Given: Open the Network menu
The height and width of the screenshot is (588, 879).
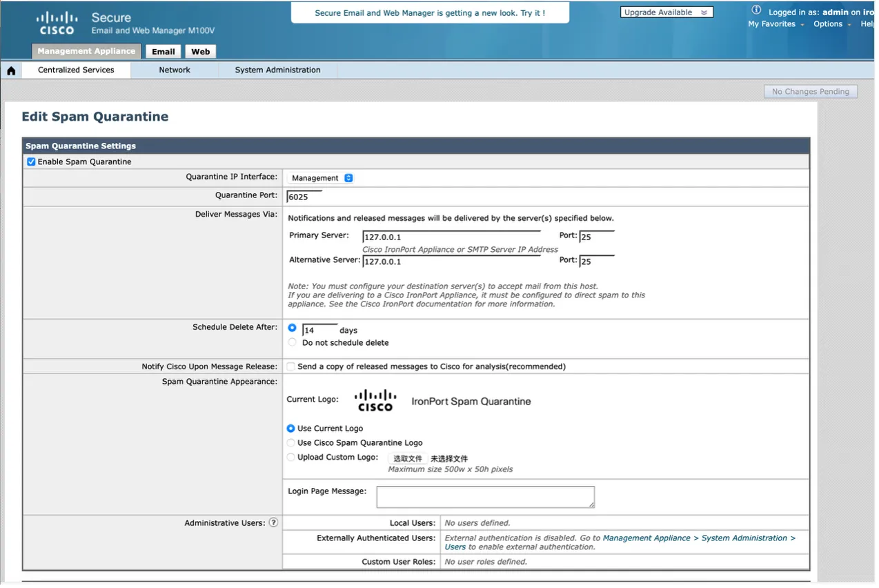Looking at the screenshot, I should coord(175,70).
